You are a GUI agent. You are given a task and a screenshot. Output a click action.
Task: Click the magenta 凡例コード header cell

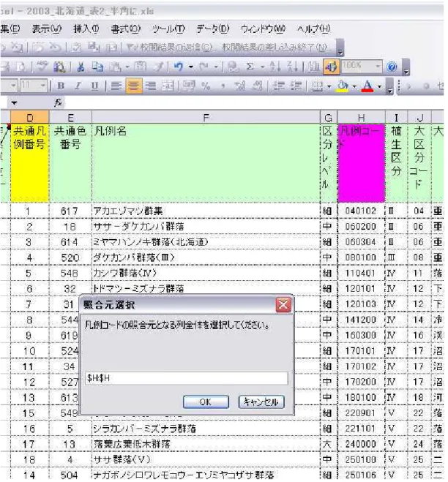coord(362,163)
